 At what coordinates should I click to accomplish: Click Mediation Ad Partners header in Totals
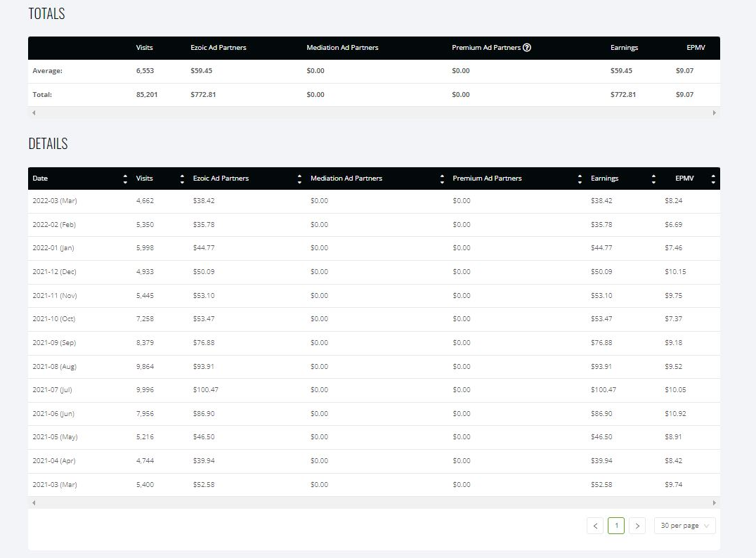[x=342, y=48]
